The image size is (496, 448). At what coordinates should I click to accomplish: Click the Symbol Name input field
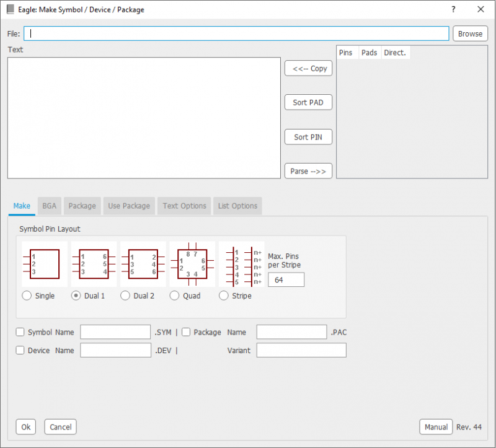[x=115, y=332]
